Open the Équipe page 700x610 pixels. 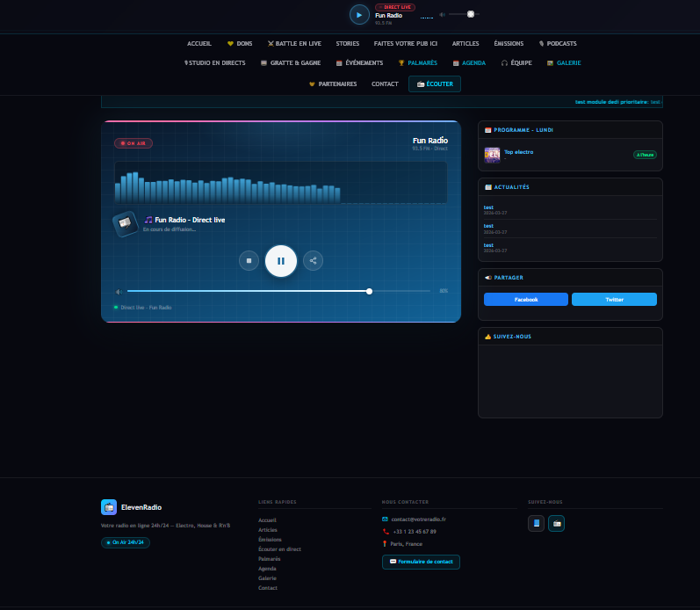tap(516, 63)
